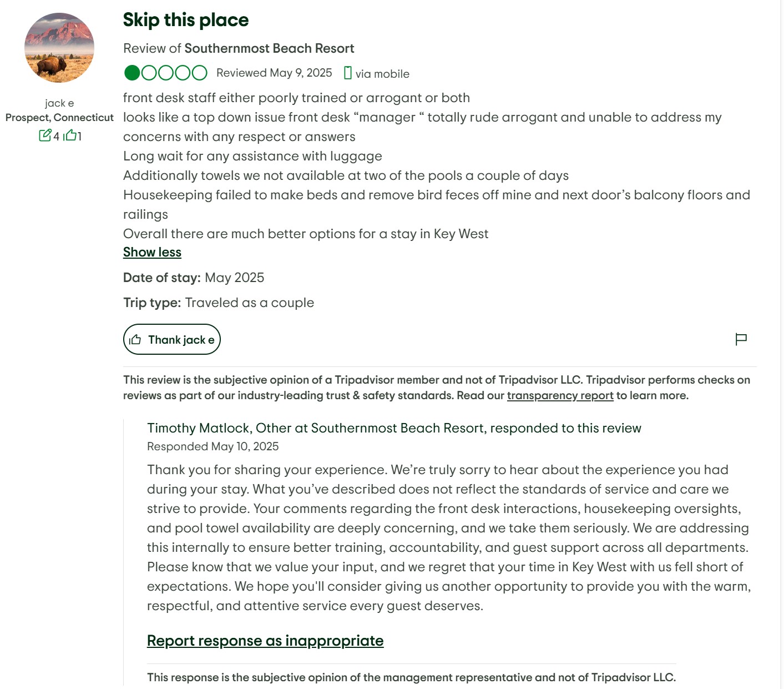Image resolution: width=784 pixels, height=689 pixels.
Task: Click the flag icon to report review
Action: tap(741, 339)
